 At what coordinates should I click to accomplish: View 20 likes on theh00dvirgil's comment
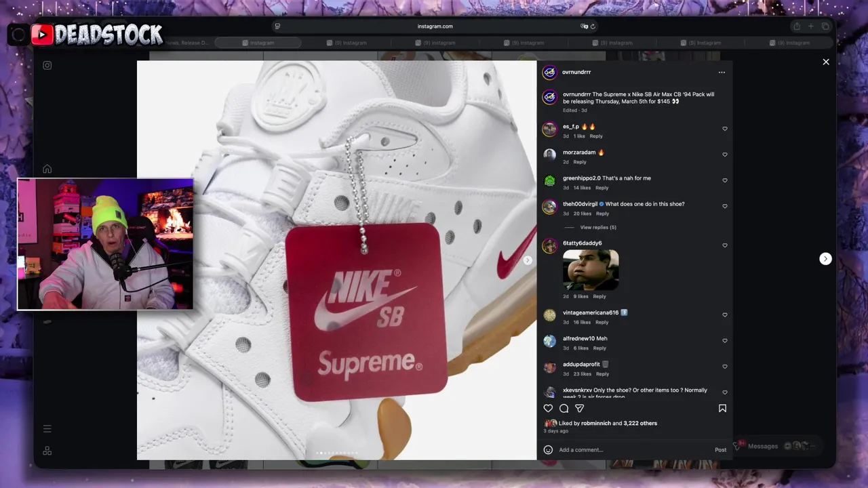pos(583,213)
